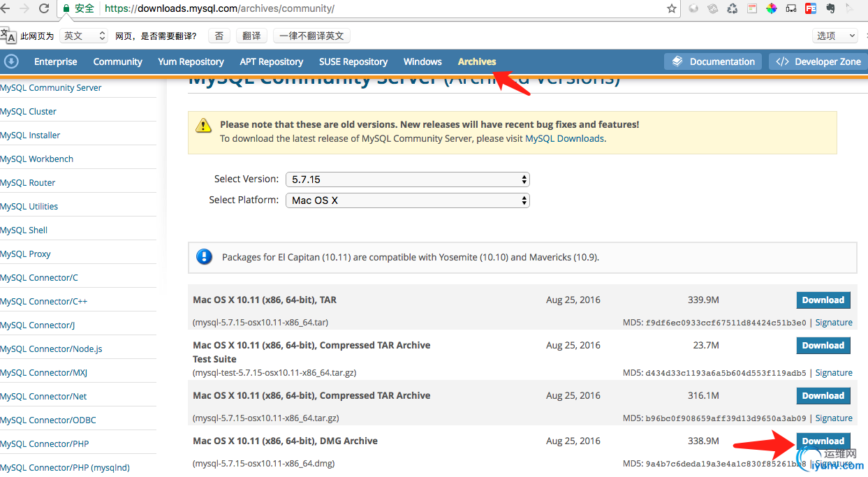Open MySQL Shell in sidebar
This screenshot has width=868, height=477.
pos(24,230)
